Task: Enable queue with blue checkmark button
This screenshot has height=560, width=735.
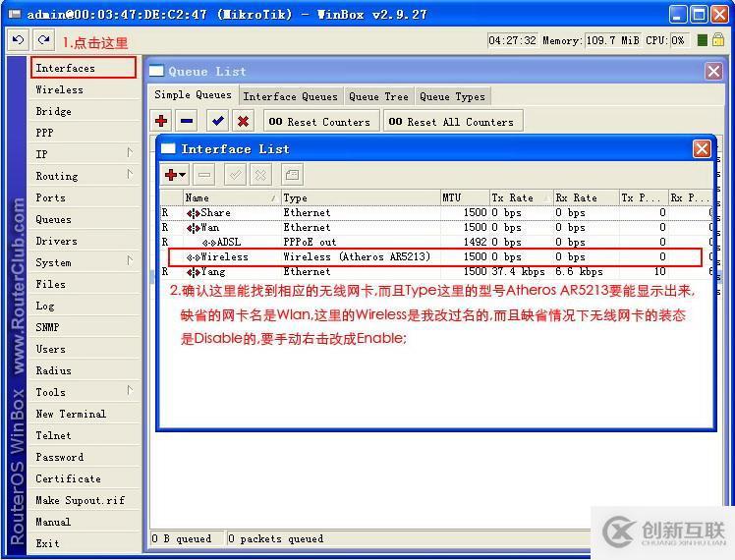Action: [x=217, y=122]
